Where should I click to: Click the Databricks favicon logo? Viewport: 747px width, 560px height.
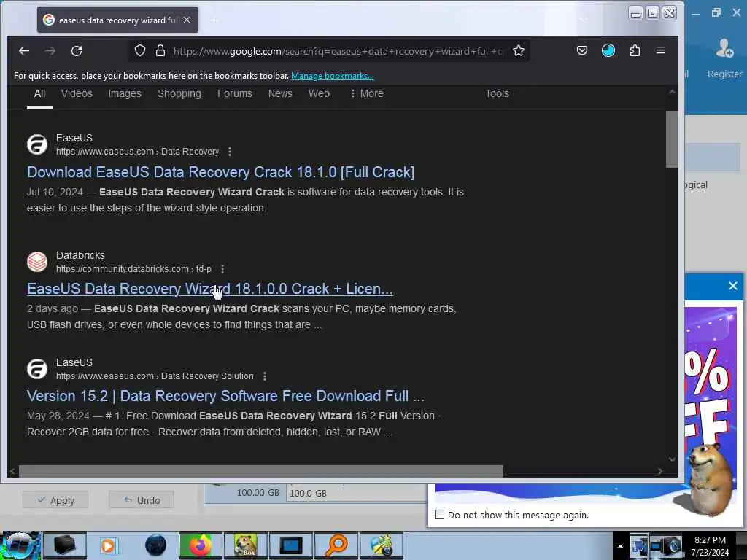coord(37,262)
